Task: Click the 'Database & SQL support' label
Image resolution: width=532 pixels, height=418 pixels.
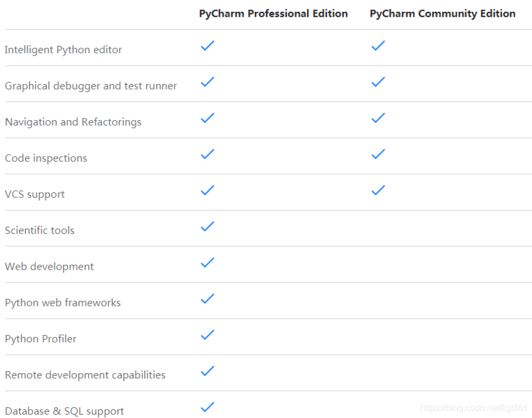Action: tap(65, 411)
